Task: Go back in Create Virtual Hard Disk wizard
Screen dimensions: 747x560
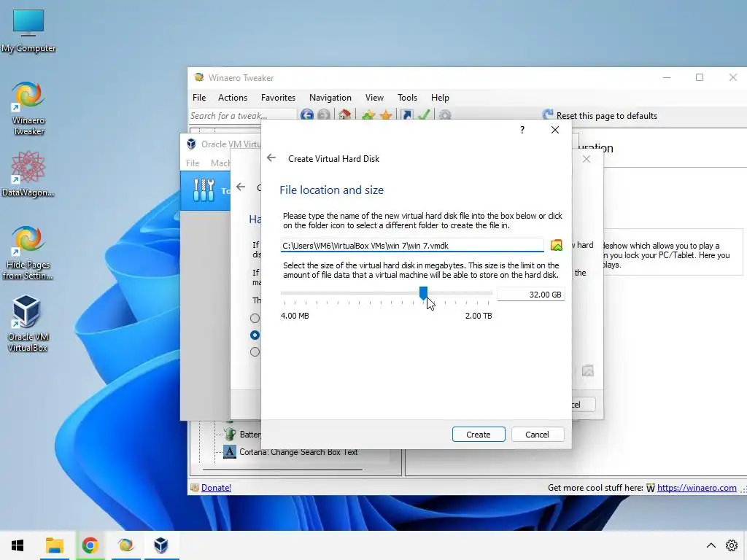Action: coord(271,158)
